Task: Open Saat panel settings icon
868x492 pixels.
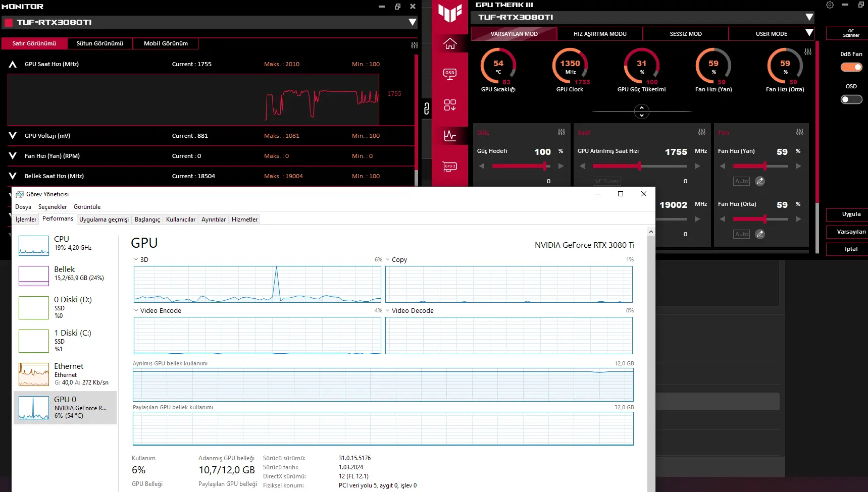Action: click(702, 132)
